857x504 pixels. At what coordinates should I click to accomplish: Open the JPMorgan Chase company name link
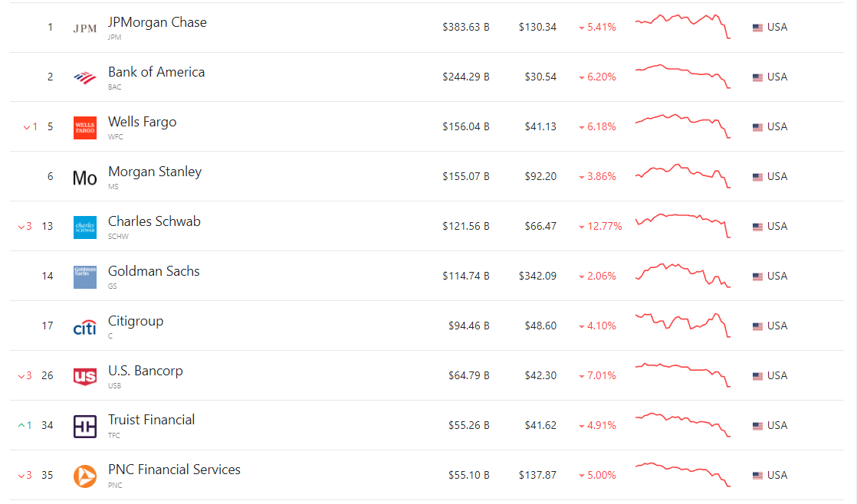158,22
